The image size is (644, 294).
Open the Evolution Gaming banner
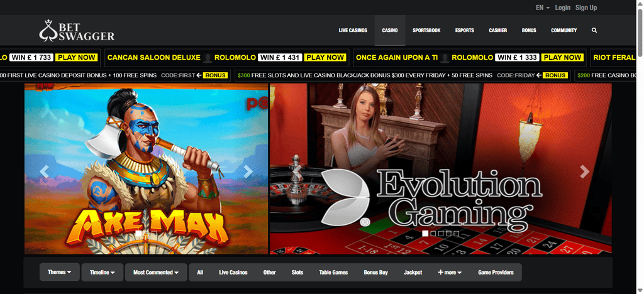coord(441,168)
